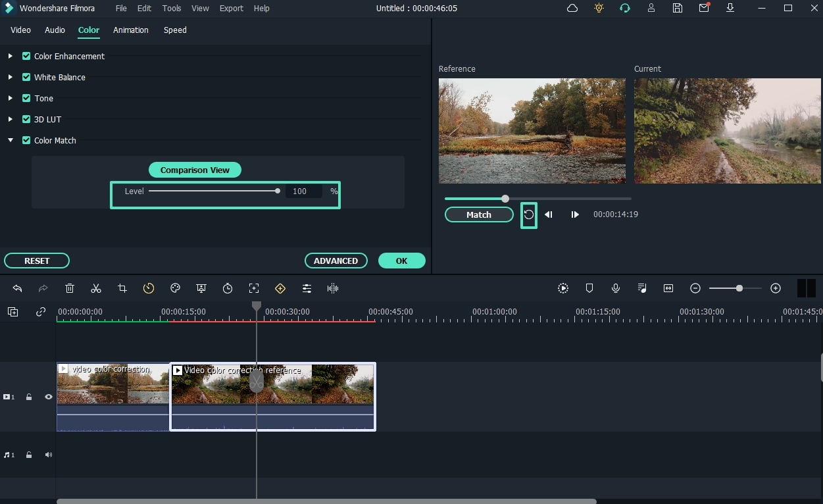
Task: Split clip using the scissors icon
Action: 96,288
